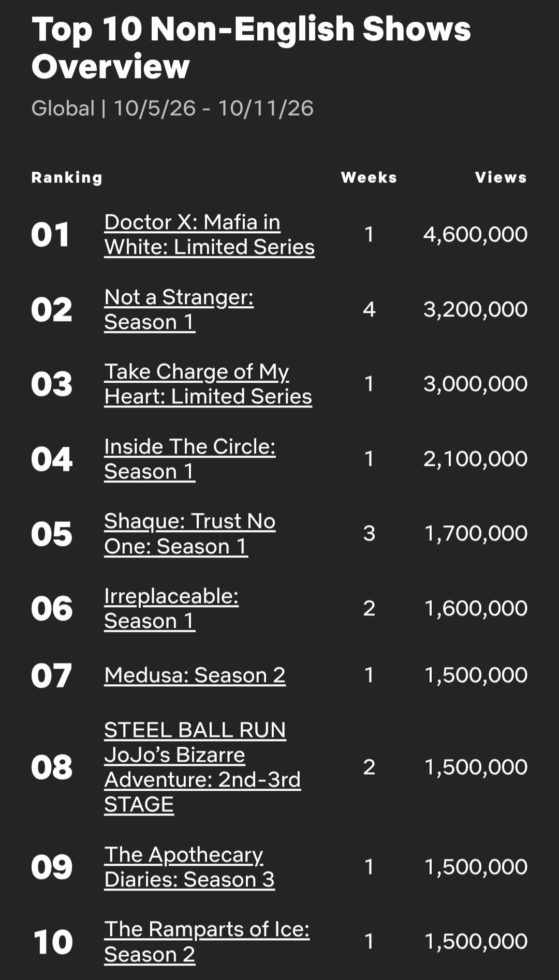Open Take Charge of My Heart link

tap(208, 384)
